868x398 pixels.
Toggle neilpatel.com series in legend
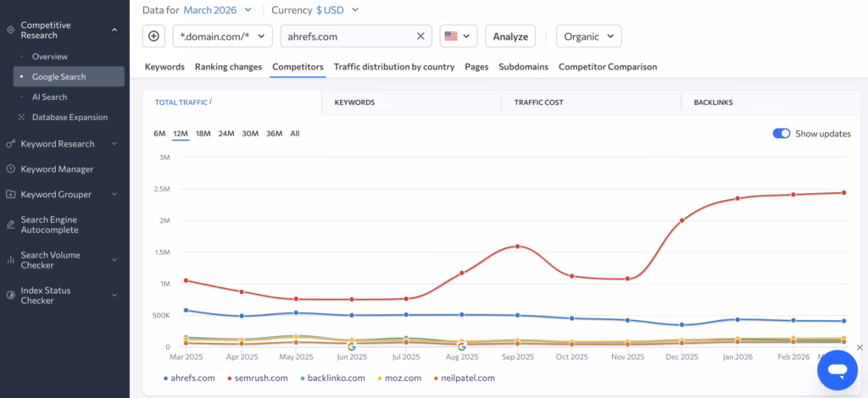pyautogui.click(x=464, y=378)
